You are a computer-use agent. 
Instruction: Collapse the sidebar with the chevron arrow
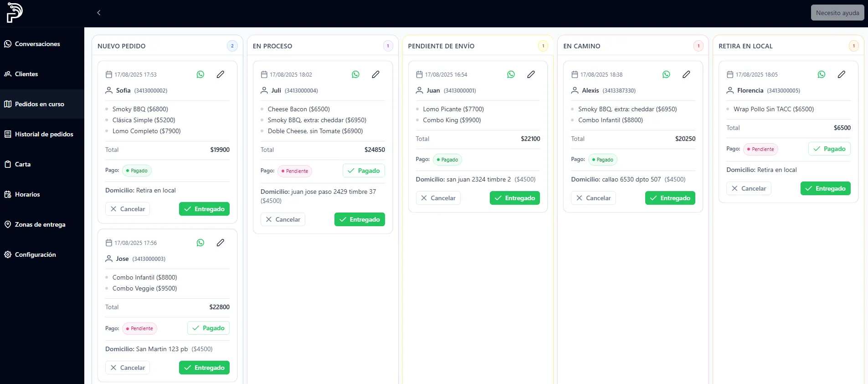(x=99, y=13)
